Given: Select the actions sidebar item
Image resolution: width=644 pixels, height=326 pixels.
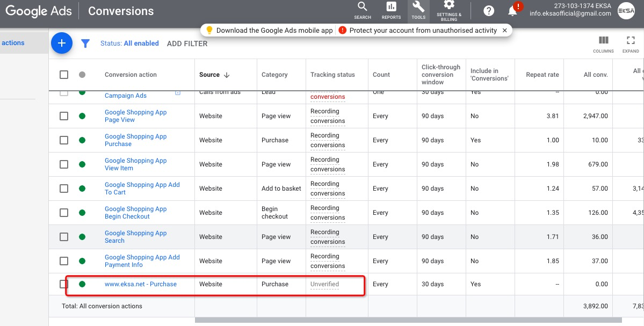Looking at the screenshot, I should [13, 43].
